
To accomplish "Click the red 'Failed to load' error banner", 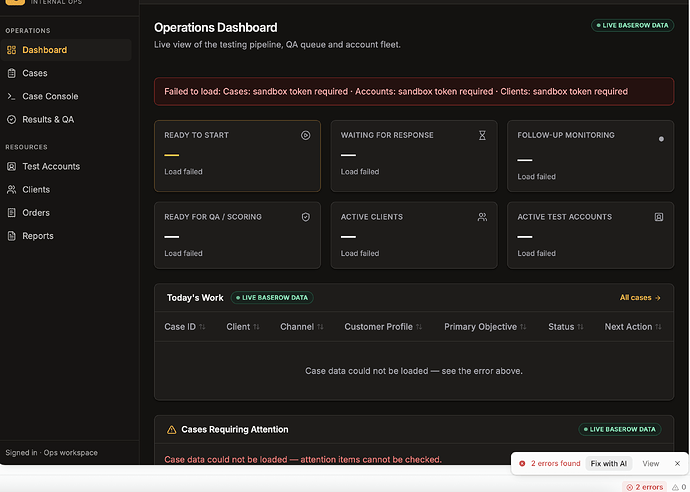I will (x=414, y=92).
